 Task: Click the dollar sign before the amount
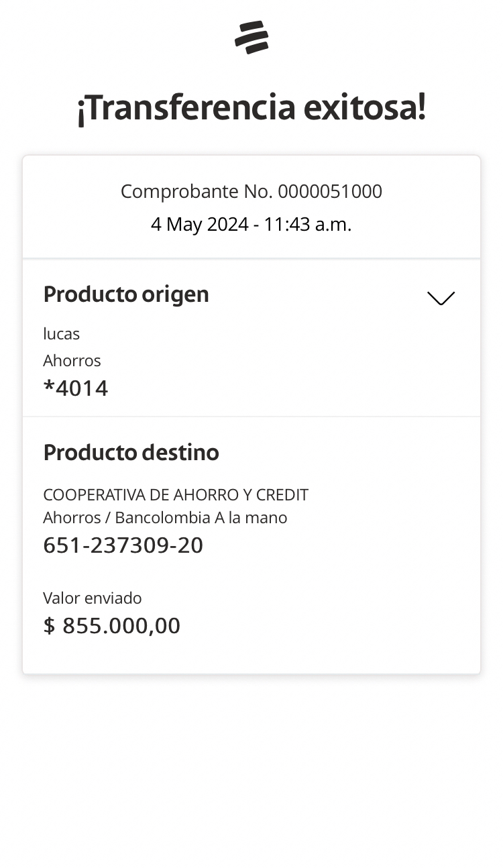pos(49,626)
